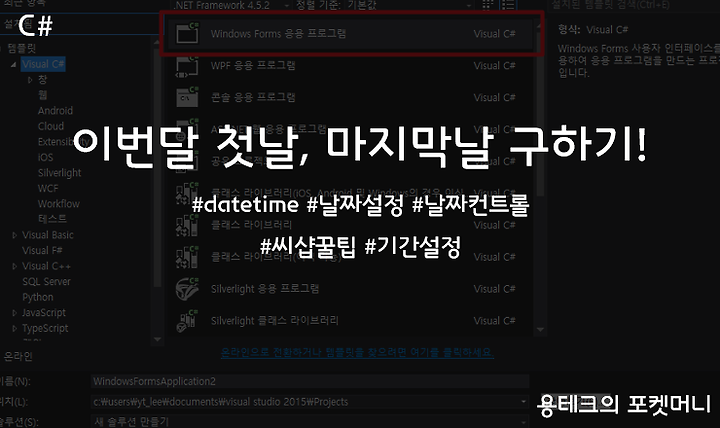
Task: Select the Workflow category
Action: click(x=58, y=204)
